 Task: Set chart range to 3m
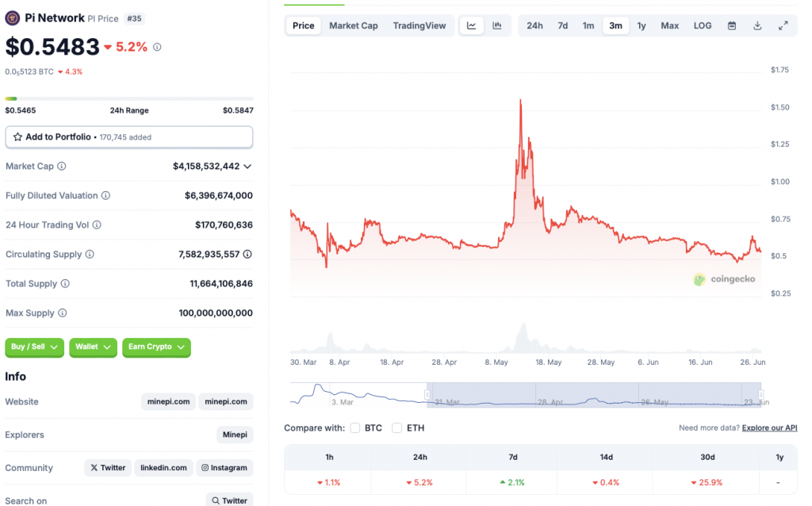(615, 25)
